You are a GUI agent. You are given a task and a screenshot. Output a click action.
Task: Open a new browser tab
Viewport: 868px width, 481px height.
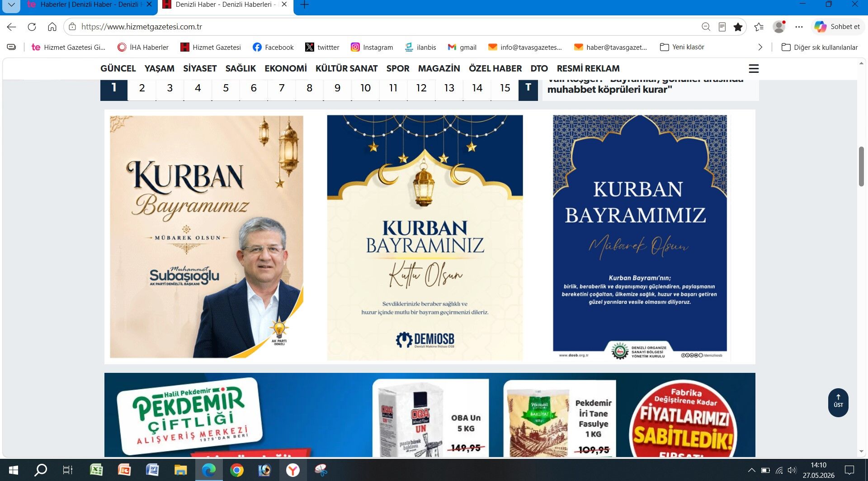pyautogui.click(x=305, y=5)
